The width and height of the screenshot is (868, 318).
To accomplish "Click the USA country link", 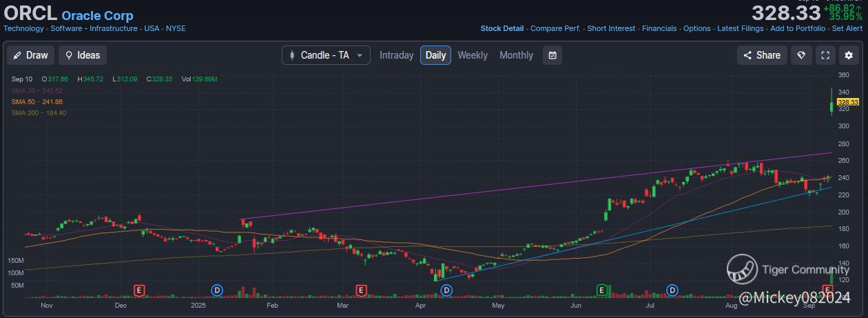I will (152, 28).
